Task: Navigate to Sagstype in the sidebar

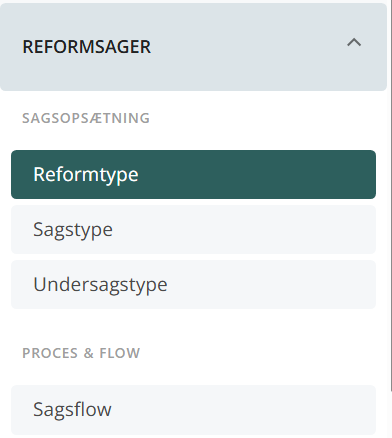Action: click(x=193, y=229)
